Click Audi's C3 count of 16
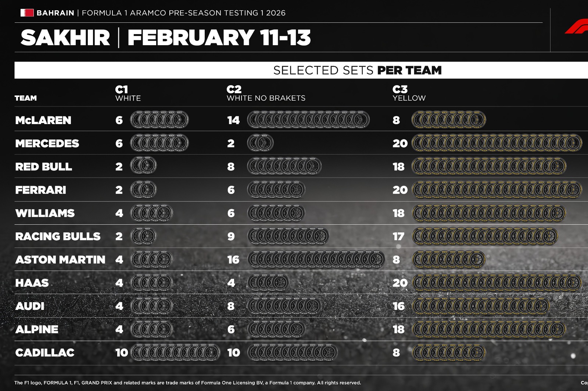This screenshot has width=588, height=391. pos(398,306)
